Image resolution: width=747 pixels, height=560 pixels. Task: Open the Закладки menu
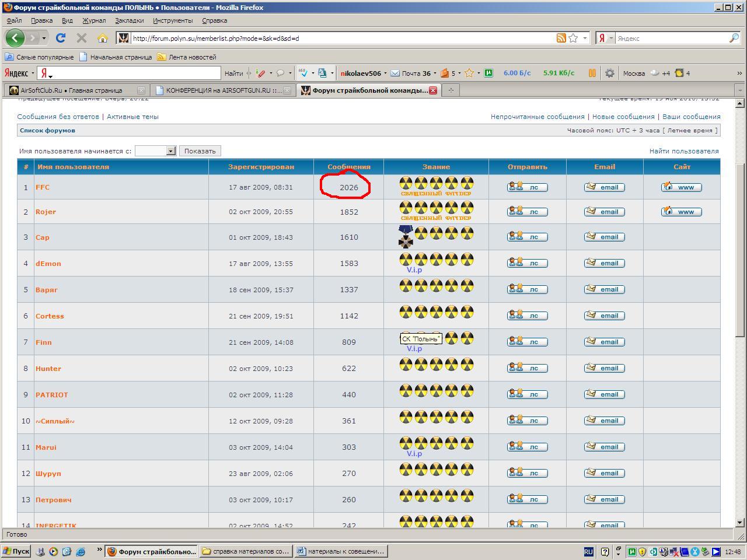click(129, 20)
